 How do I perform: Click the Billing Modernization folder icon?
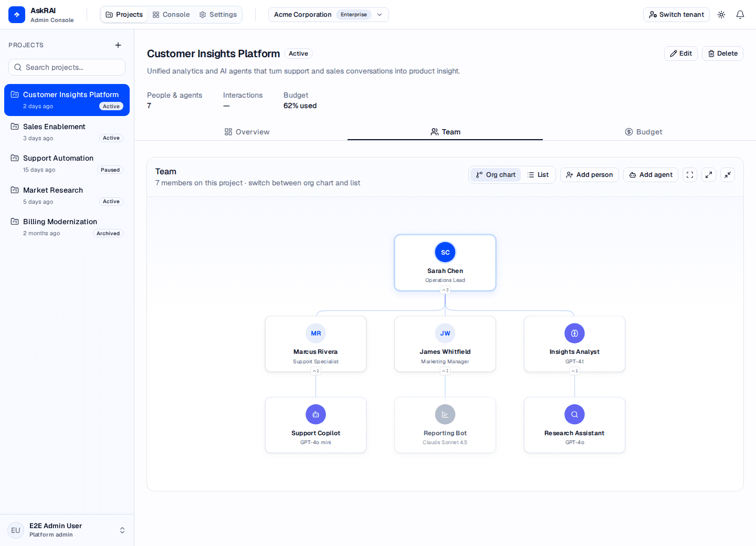pyautogui.click(x=15, y=222)
